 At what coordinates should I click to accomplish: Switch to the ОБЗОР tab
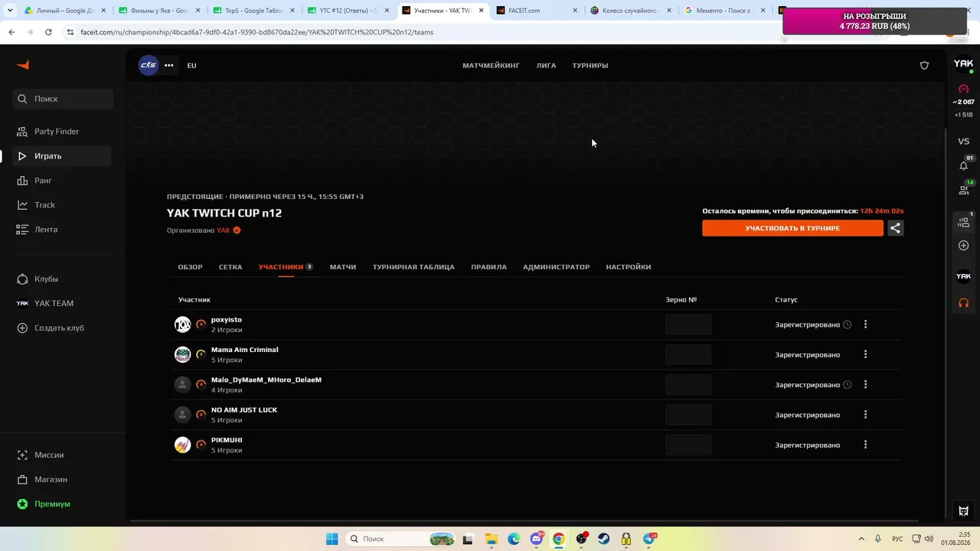click(x=191, y=267)
